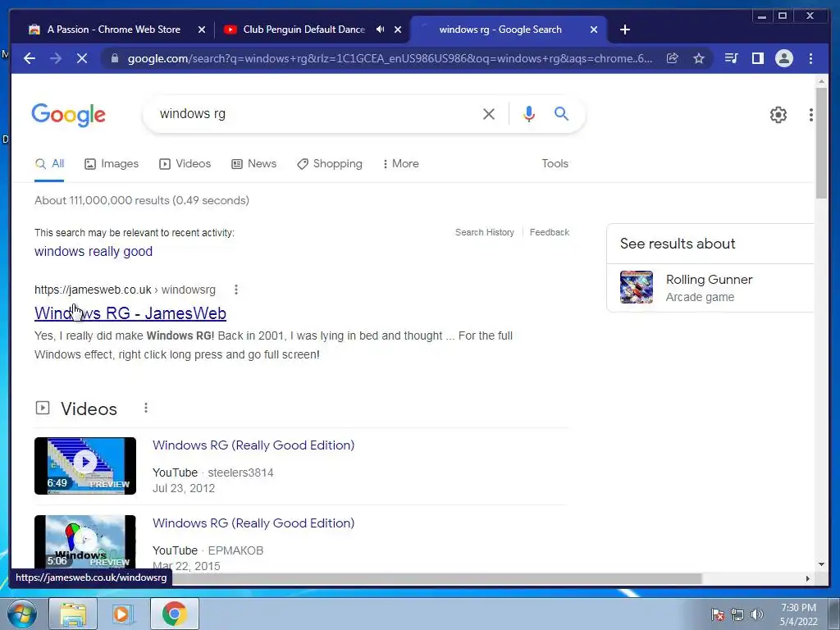Viewport: 840px width, 630px height.
Task: Open the Windows Start menu
Action: click(x=22, y=614)
